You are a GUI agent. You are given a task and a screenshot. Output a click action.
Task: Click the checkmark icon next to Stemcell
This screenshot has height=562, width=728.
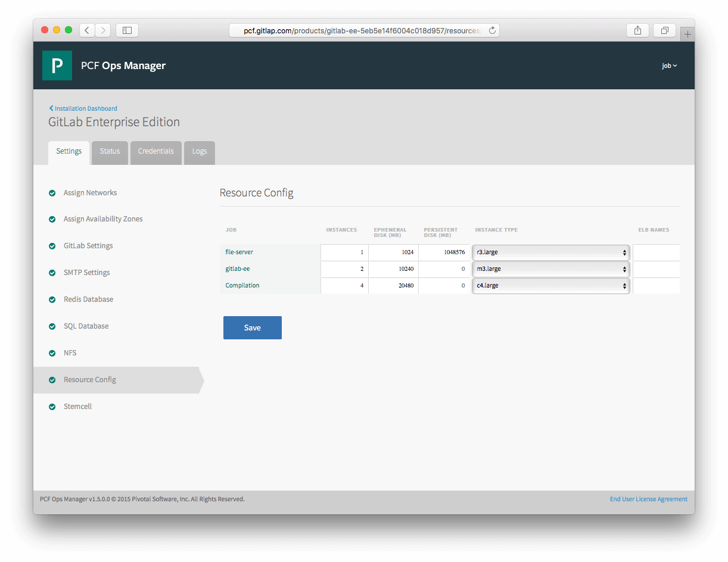click(52, 406)
